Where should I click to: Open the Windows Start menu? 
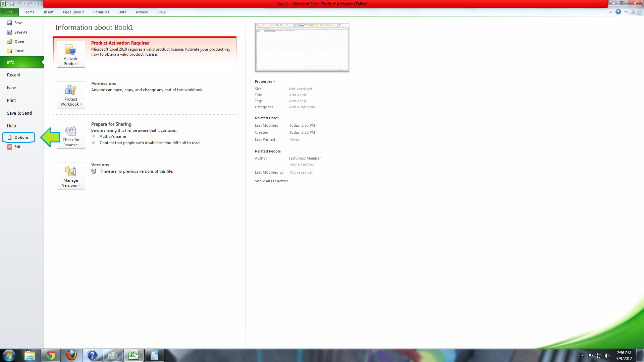pos(9,355)
